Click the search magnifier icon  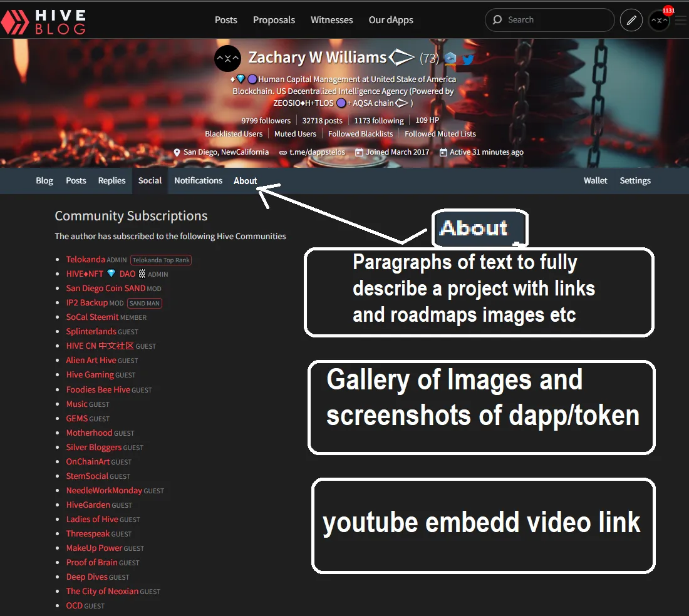pyautogui.click(x=497, y=20)
